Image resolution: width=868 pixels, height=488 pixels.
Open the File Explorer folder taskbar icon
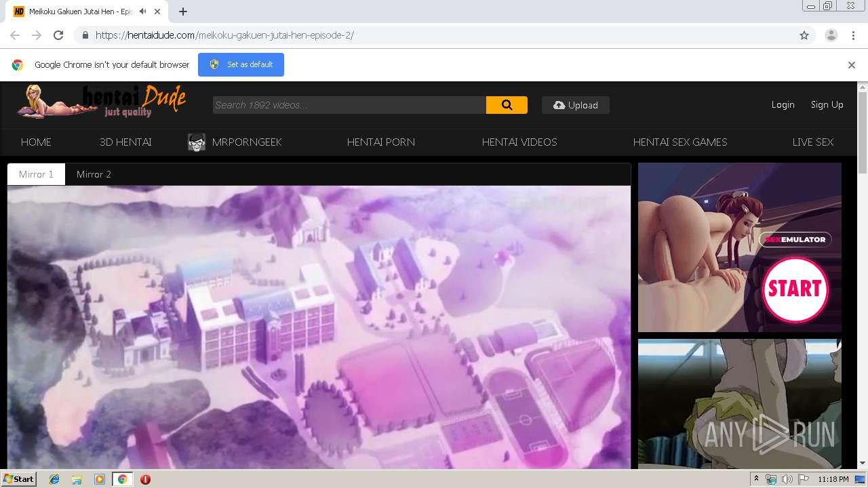77,479
